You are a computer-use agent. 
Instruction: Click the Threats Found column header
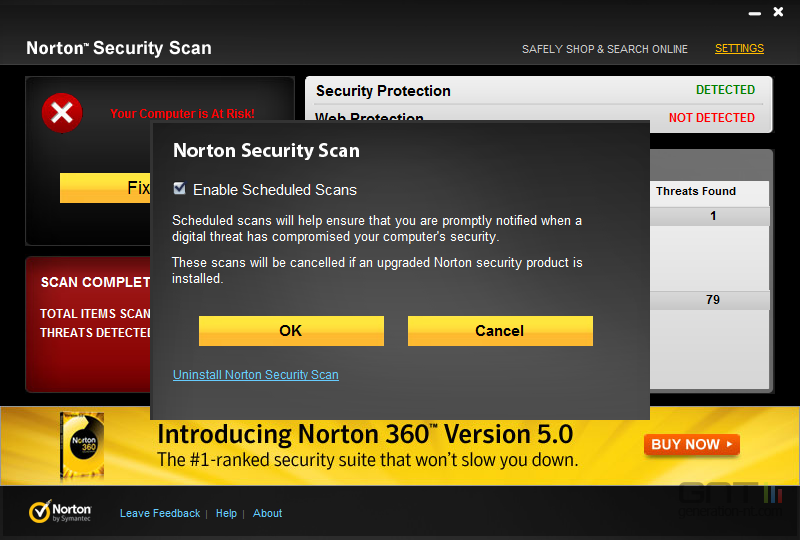pyautogui.click(x=696, y=191)
